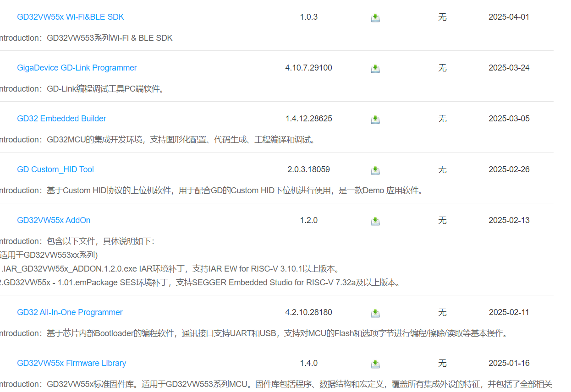Download GD32VW55x Firmware Library file
Screen dimensions: 571x392
(375, 364)
